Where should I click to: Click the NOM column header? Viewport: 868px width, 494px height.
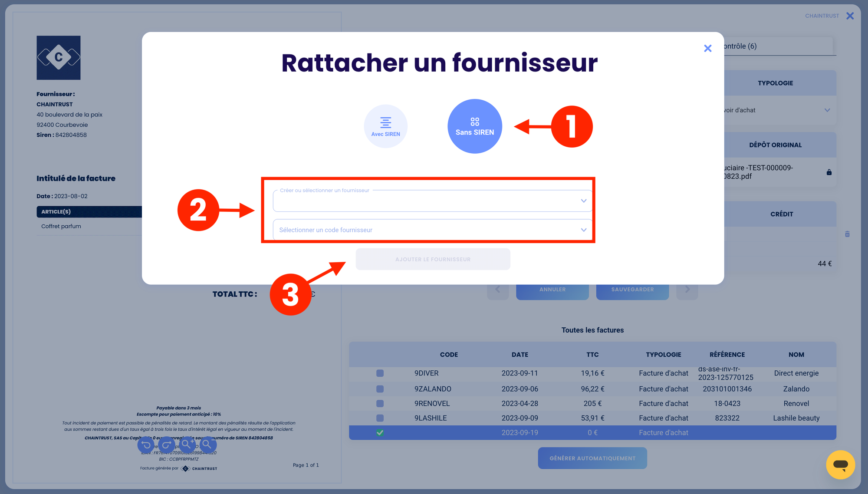(796, 355)
